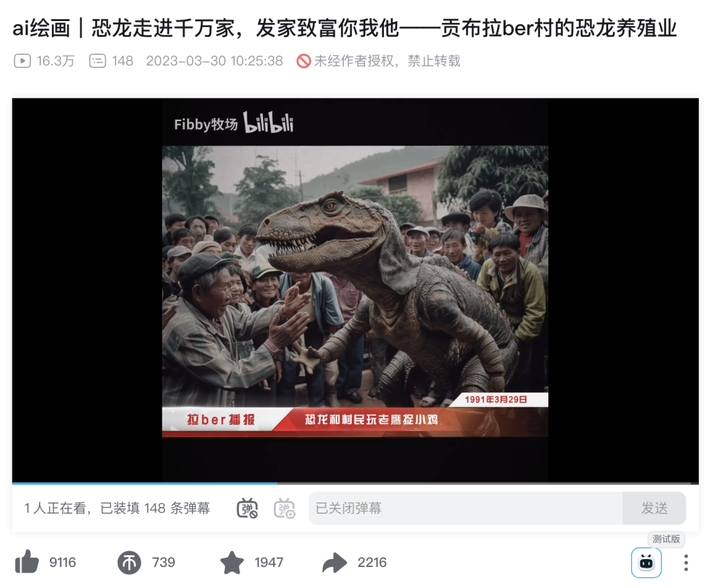Screen dimensions: 710x588
Task: Give coins using the coin icon
Action: tap(130, 562)
